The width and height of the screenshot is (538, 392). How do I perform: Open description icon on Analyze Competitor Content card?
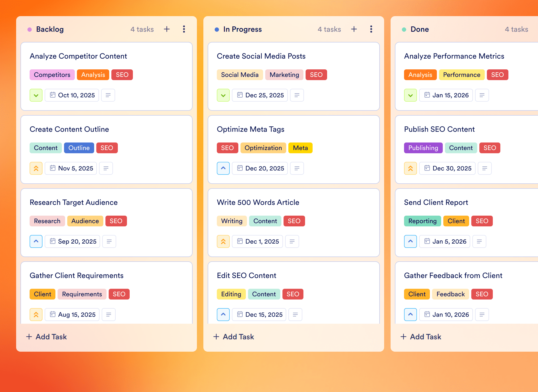(x=108, y=95)
